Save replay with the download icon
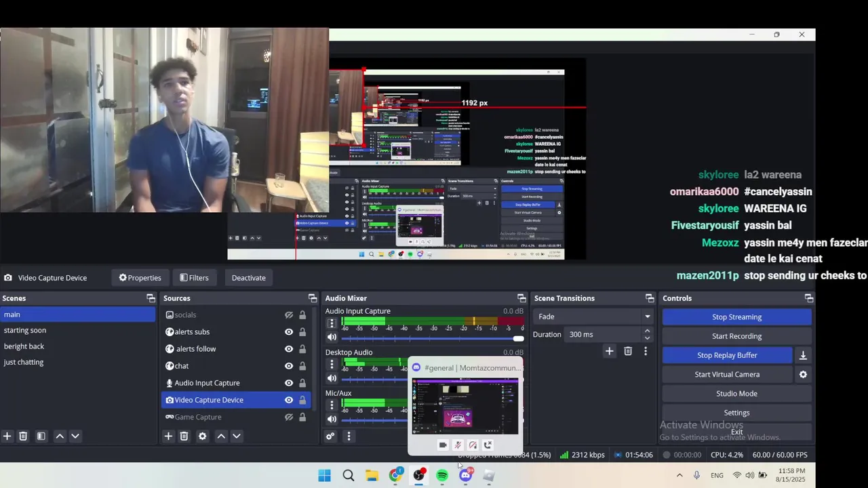The image size is (868, 488). (803, 355)
